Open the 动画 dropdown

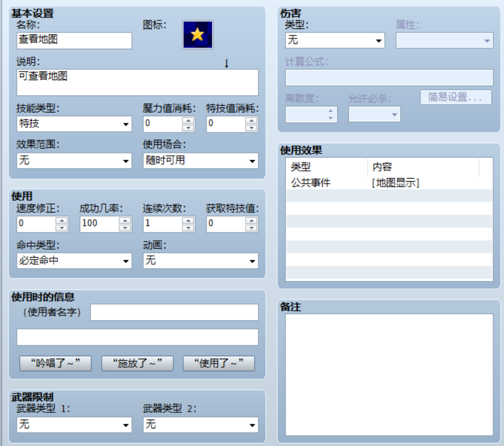pyautogui.click(x=201, y=261)
